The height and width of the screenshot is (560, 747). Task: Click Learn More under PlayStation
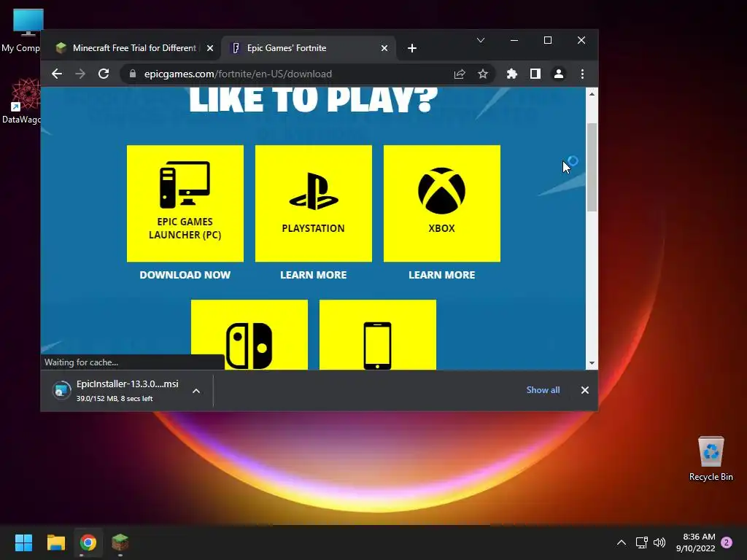tap(314, 275)
